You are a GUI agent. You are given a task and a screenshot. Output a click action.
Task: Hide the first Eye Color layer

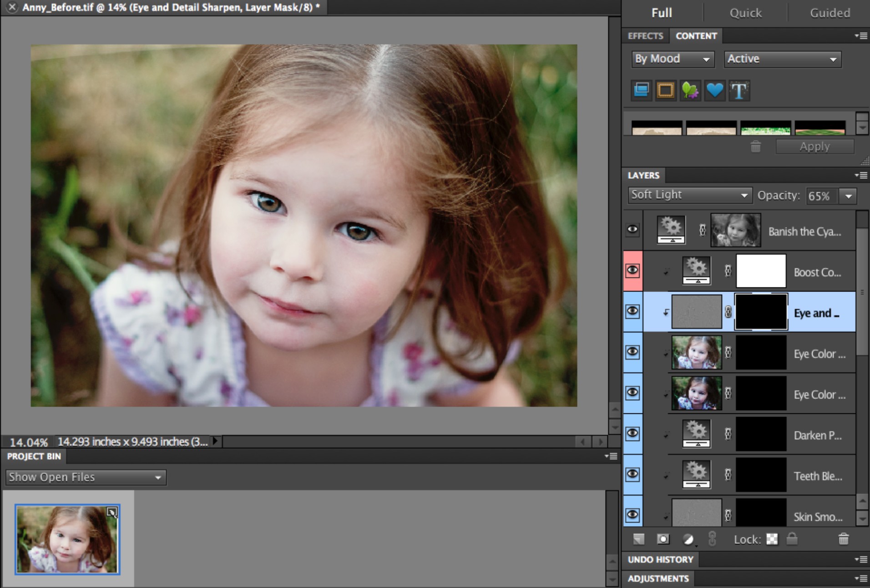[x=632, y=352]
